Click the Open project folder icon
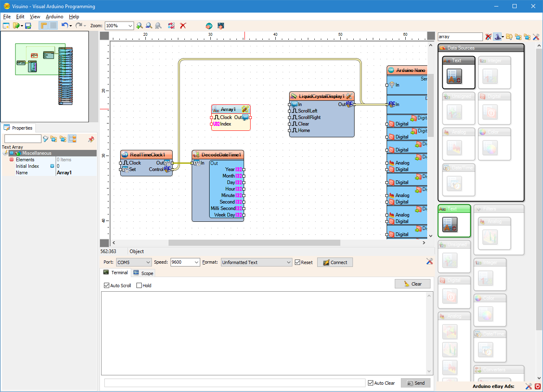Viewport: 543px width, 392px height. coord(16,26)
